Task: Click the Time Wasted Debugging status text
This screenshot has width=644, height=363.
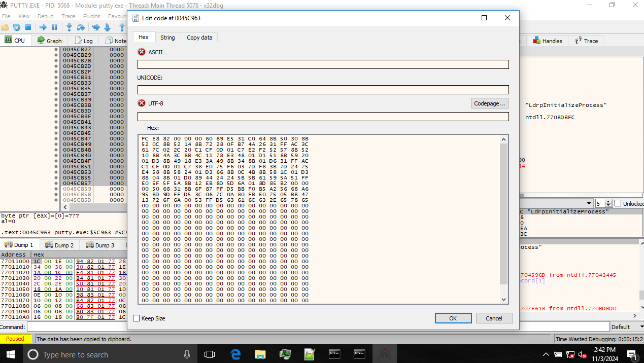Action: (x=599, y=339)
